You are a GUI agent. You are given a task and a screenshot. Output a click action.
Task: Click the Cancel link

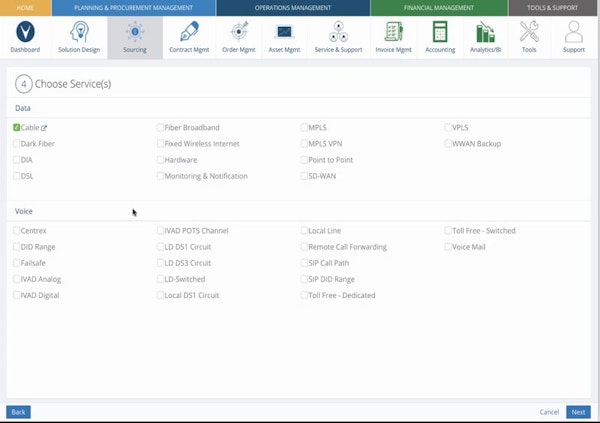click(549, 412)
